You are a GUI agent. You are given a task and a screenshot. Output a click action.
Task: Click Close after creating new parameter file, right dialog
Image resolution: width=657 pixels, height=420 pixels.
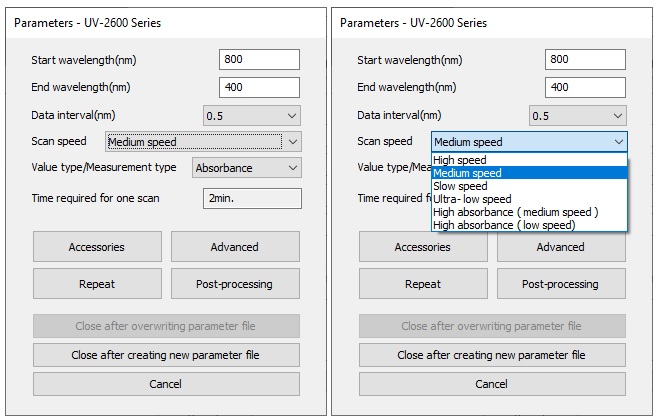pyautogui.click(x=492, y=355)
